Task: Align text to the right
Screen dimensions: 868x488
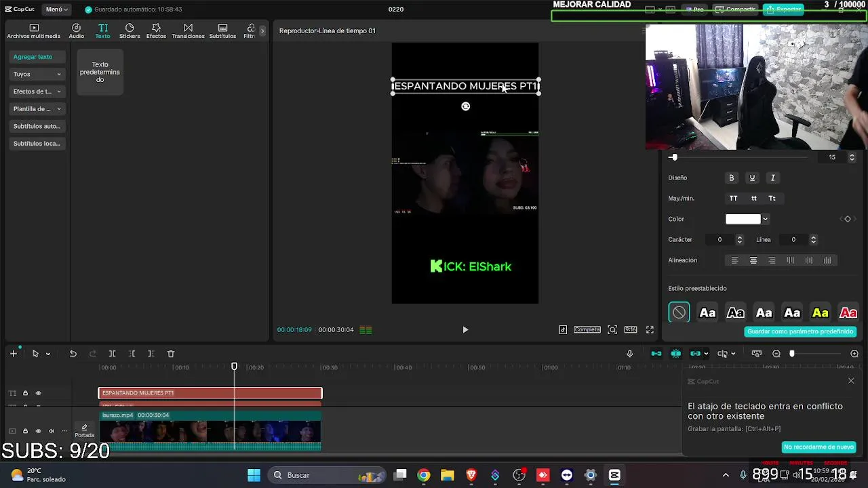Action: [x=772, y=260]
